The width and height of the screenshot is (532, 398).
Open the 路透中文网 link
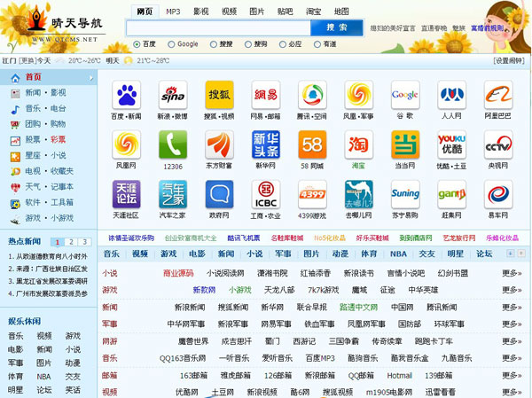pos(358,308)
